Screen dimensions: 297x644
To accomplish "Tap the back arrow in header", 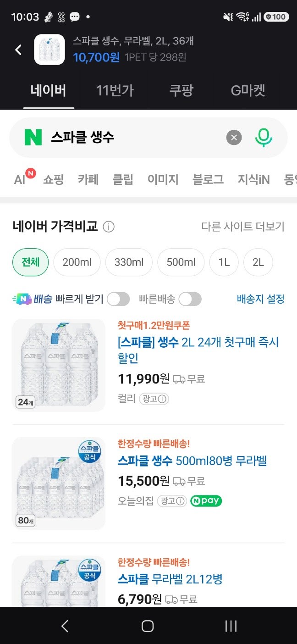I will pos(18,50).
